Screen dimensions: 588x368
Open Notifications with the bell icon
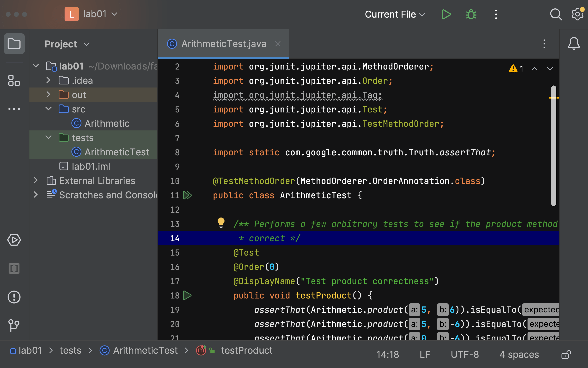coord(573,44)
